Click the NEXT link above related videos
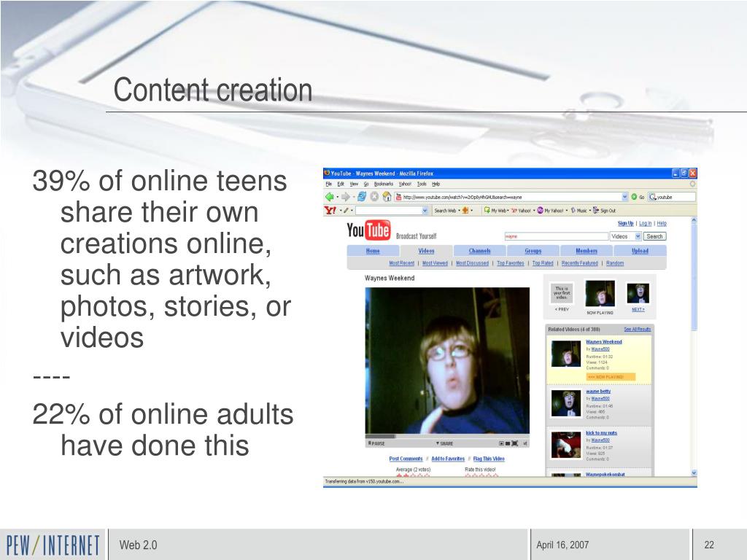The height and width of the screenshot is (560, 747). [638, 309]
